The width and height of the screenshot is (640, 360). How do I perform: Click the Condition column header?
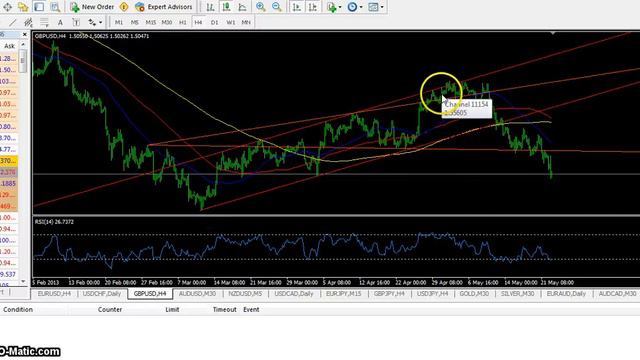point(18,309)
